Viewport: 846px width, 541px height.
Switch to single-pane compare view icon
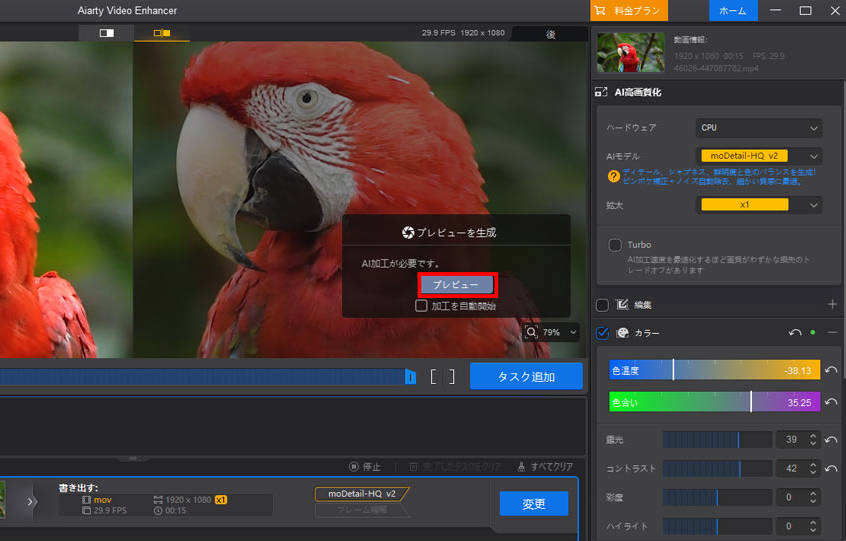tap(106, 33)
